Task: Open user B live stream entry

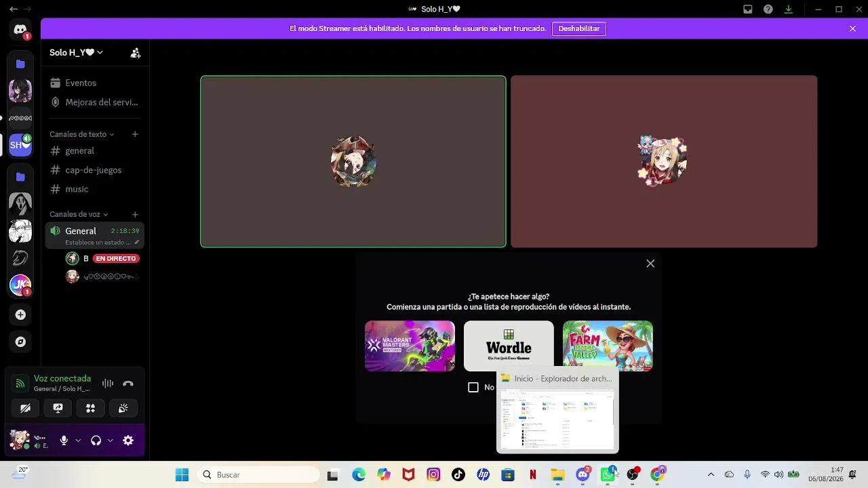Action: point(102,258)
